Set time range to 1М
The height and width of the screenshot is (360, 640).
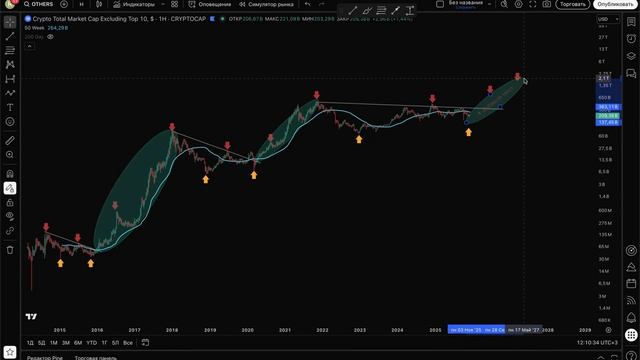tap(53, 343)
